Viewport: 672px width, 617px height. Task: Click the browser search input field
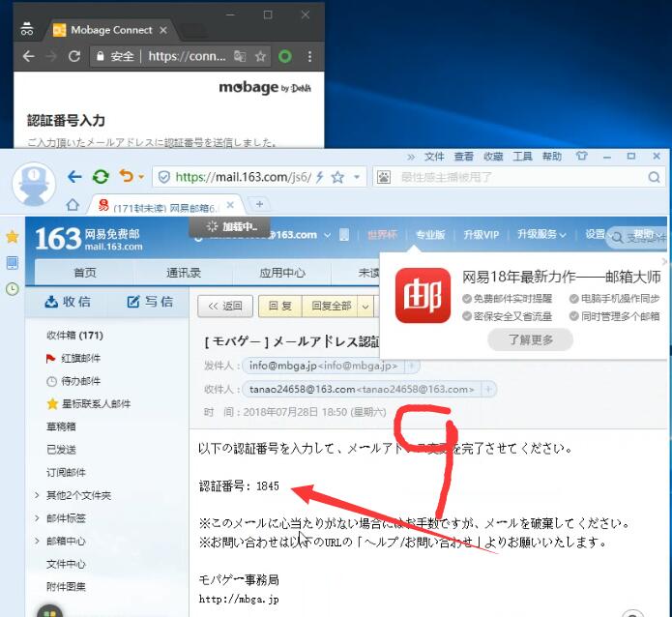(519, 177)
